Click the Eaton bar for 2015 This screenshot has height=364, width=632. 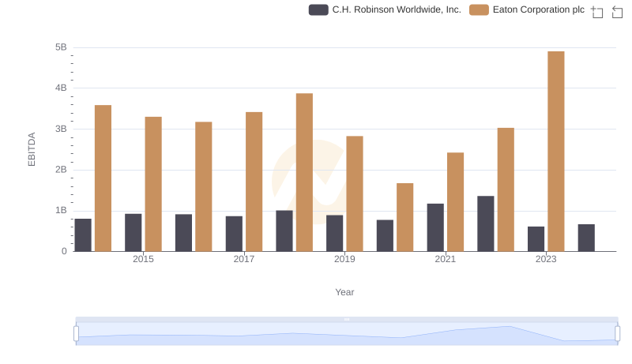tap(153, 185)
